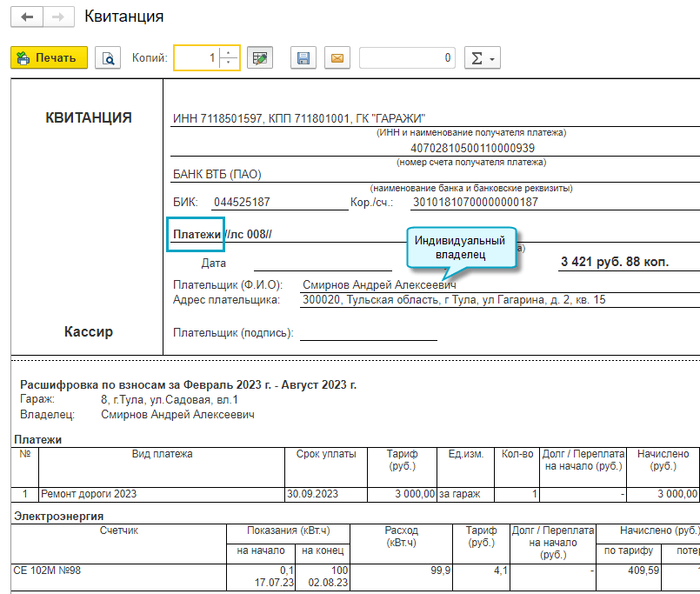Screen dimensions: 700x594
Task: Send the receipt by email envelope icon
Action: [x=337, y=57]
